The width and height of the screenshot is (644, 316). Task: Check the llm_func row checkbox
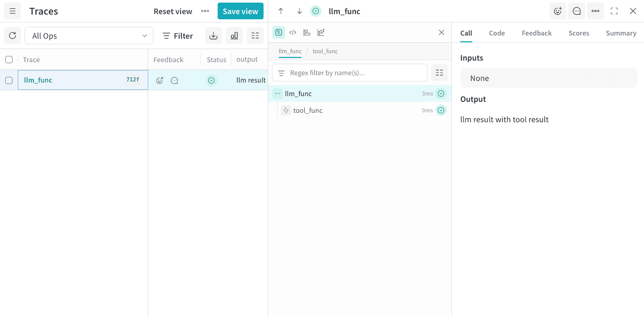coord(9,80)
